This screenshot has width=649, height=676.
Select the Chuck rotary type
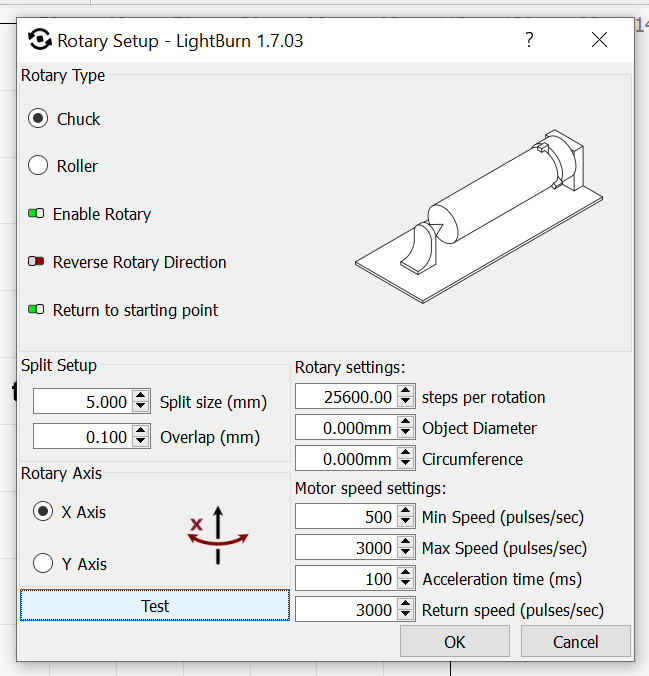pyautogui.click(x=38, y=119)
